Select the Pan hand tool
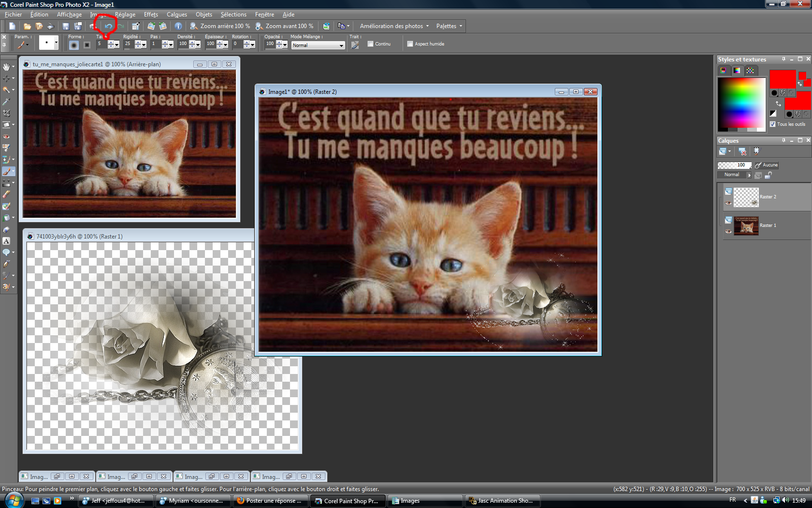The width and height of the screenshot is (812, 508). 6,67
